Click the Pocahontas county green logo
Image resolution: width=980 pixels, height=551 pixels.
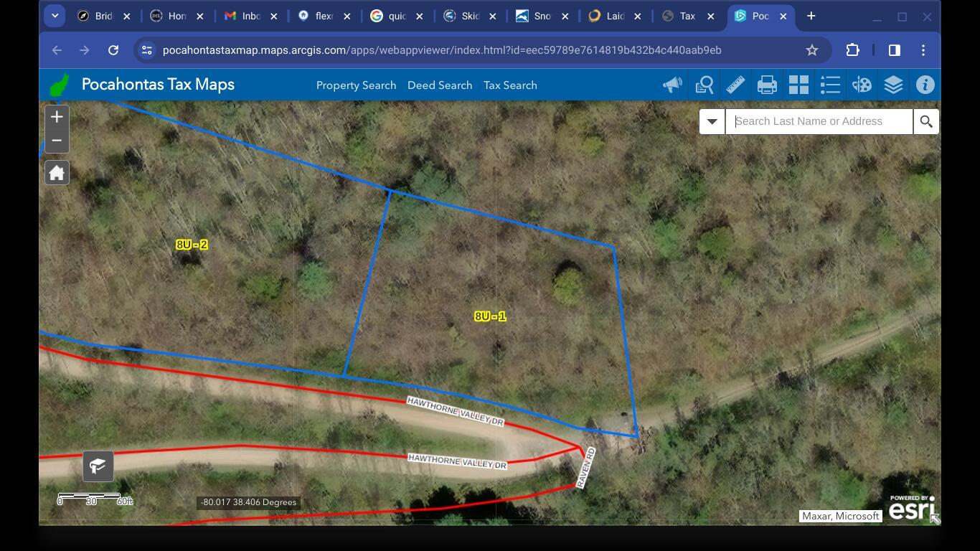pyautogui.click(x=60, y=85)
